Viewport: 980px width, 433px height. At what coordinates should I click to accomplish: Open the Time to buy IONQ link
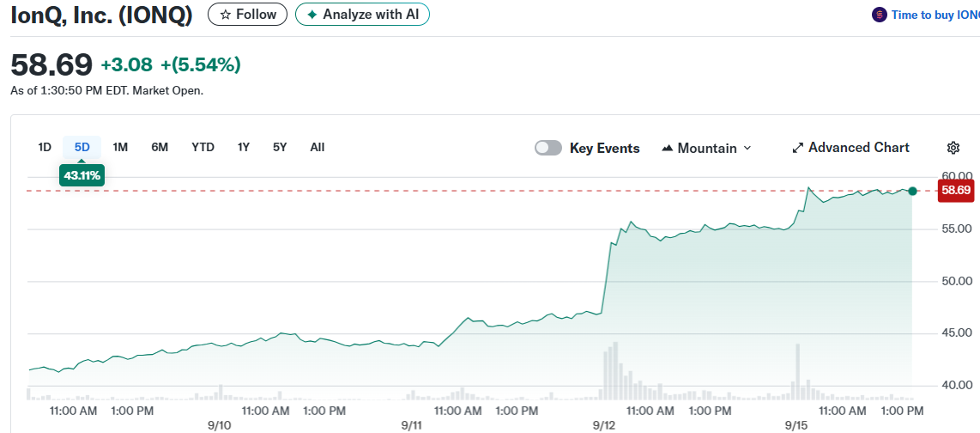tap(935, 15)
